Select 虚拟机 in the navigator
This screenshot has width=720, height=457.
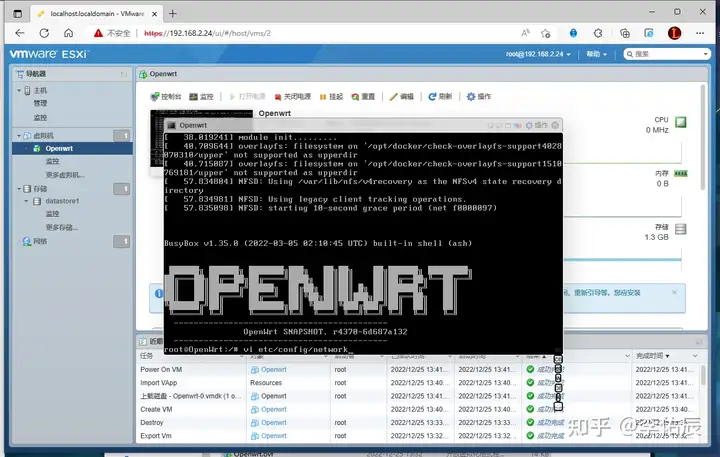tap(43, 135)
